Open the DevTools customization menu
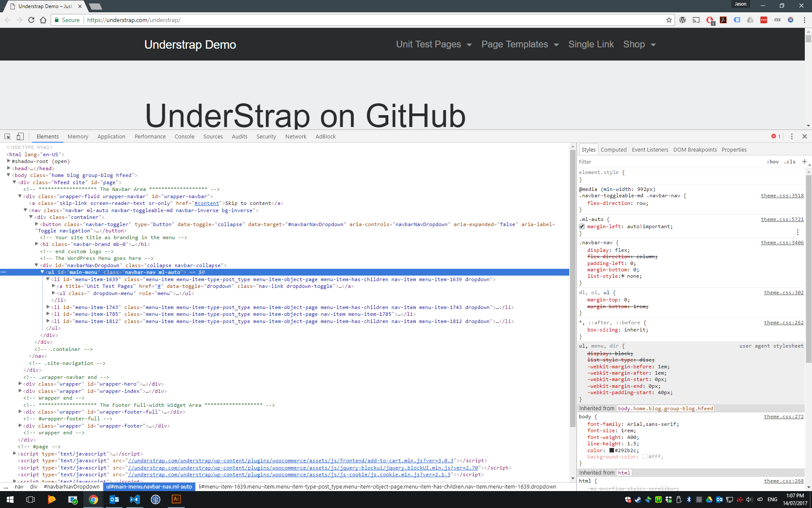This screenshot has height=508, width=812. 792,136
